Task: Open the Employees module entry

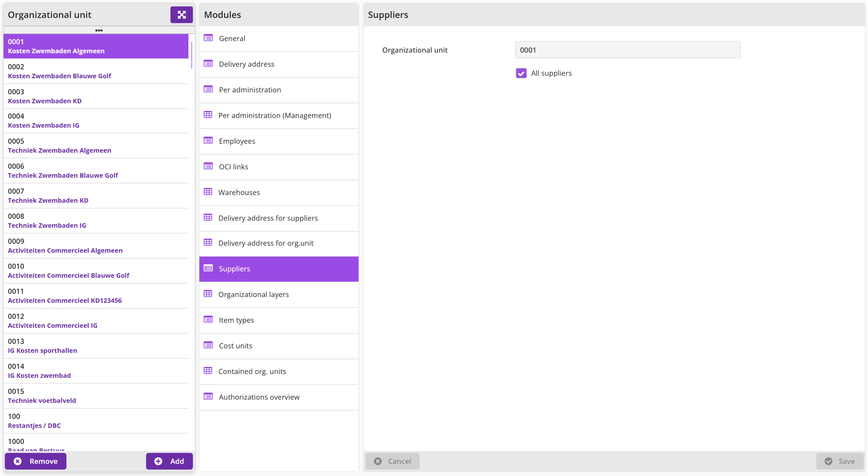Action: 279,141
